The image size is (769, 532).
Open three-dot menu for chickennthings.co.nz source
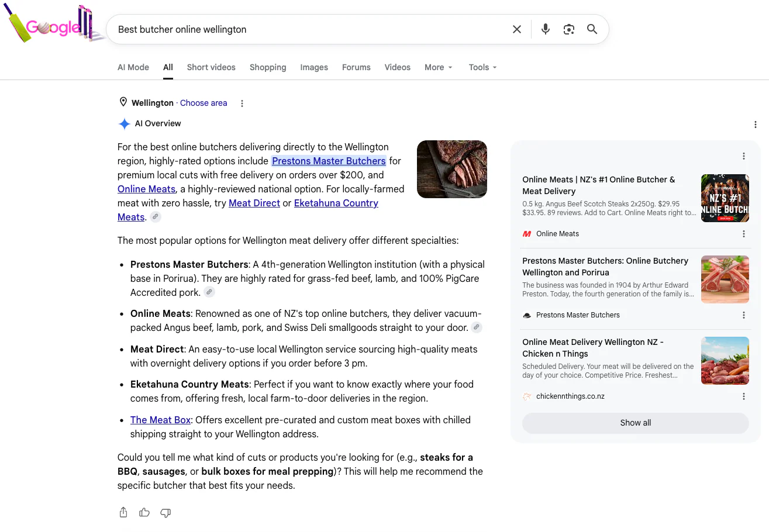744,396
